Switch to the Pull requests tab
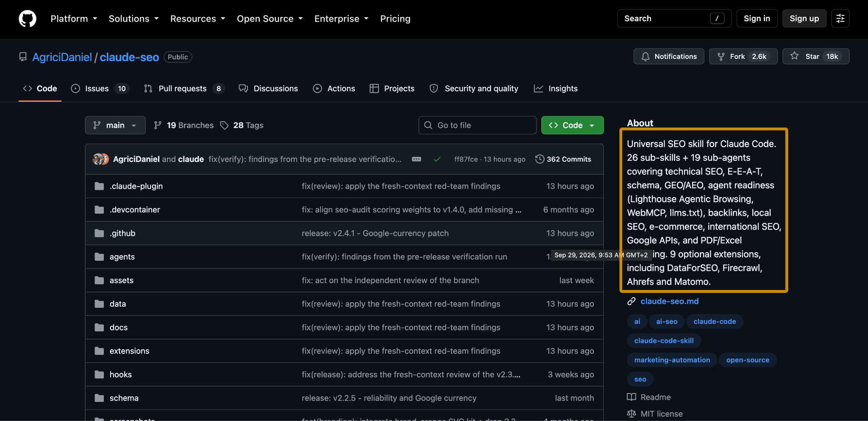Image resolution: width=868 pixels, height=421 pixels. (x=184, y=89)
